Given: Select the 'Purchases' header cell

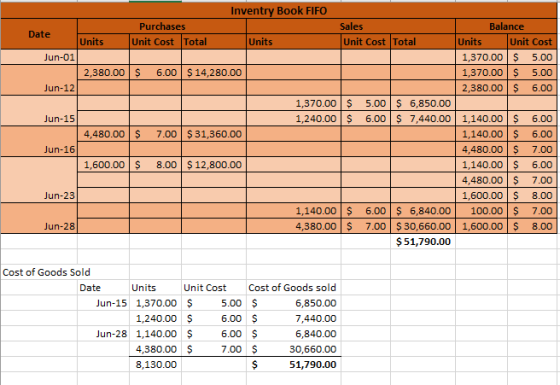Looking at the screenshot, I should (162, 26).
